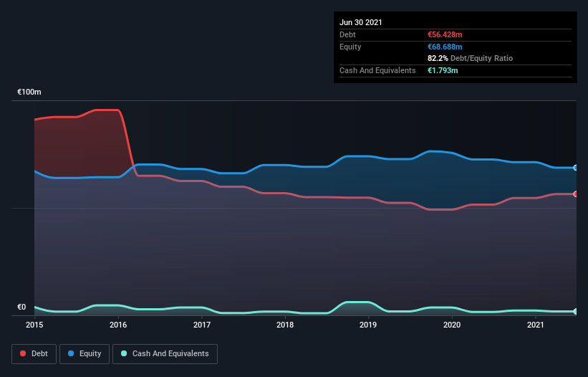Click the 2018 x-axis label
This screenshot has width=588, height=377.
[285, 325]
